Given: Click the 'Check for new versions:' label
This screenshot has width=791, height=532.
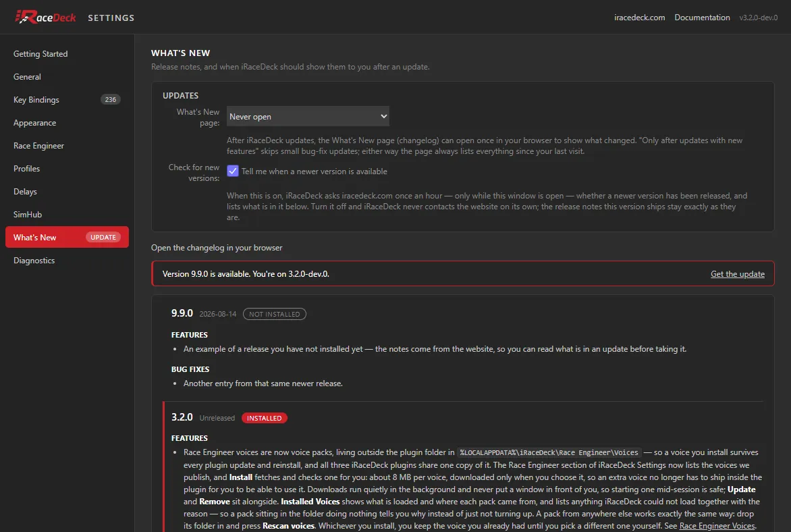Looking at the screenshot, I should [x=194, y=173].
